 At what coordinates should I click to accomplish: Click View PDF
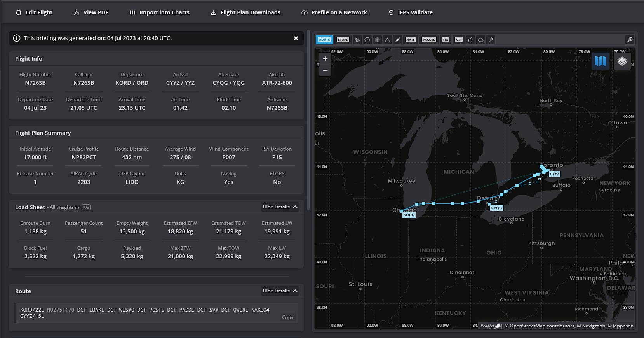[91, 12]
